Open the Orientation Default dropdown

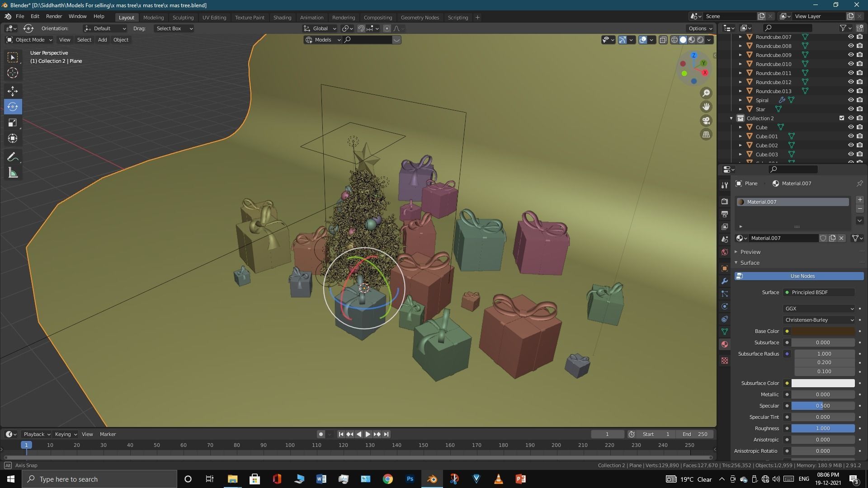point(105,28)
